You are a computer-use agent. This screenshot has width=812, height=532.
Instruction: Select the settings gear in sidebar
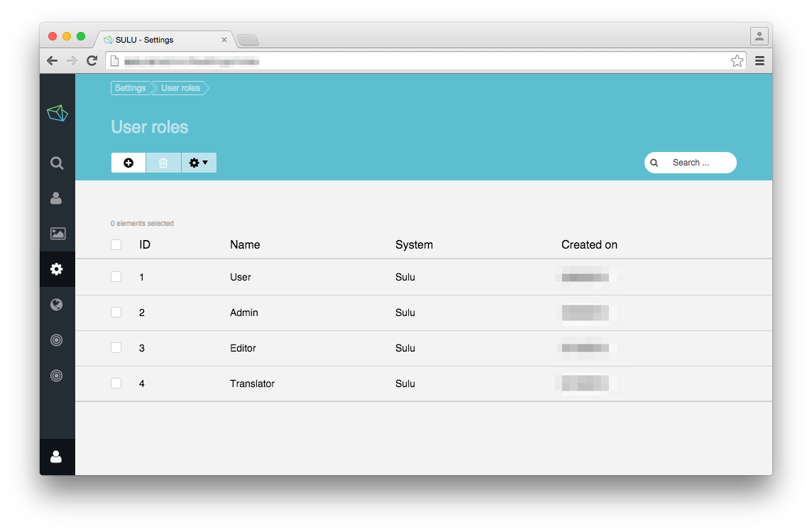click(57, 269)
